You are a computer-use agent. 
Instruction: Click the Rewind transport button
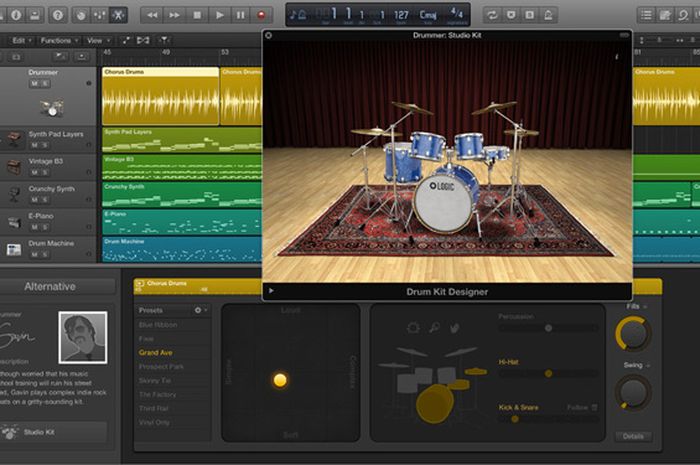pos(152,15)
